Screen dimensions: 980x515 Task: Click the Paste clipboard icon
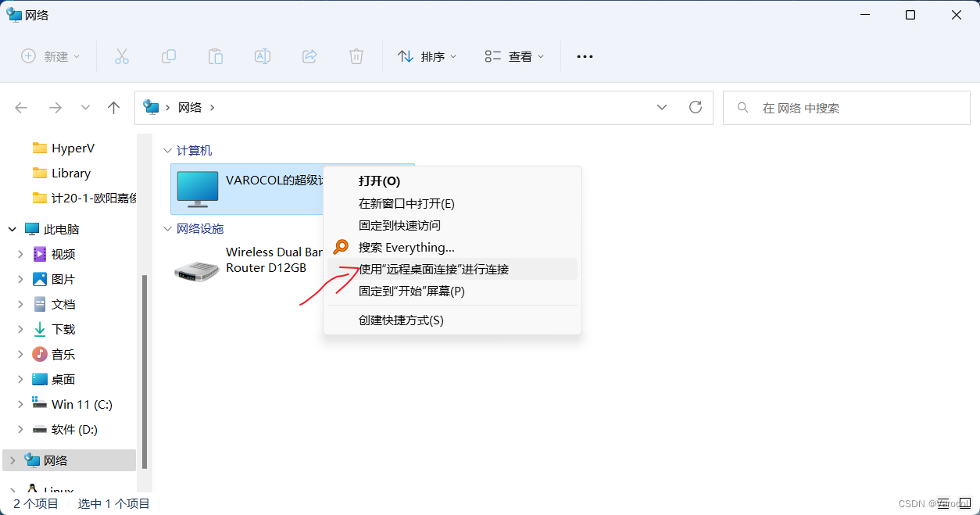(215, 56)
